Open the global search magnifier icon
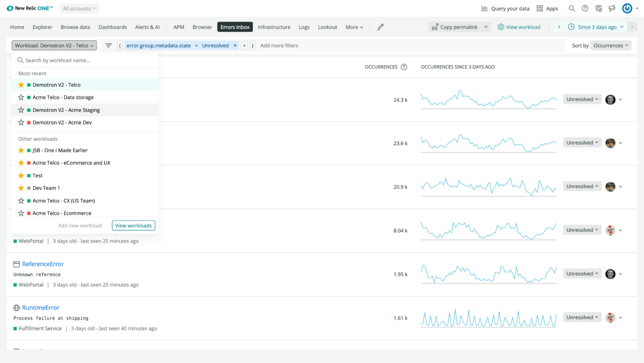Viewport: 644px width, 363px height. click(x=572, y=8)
